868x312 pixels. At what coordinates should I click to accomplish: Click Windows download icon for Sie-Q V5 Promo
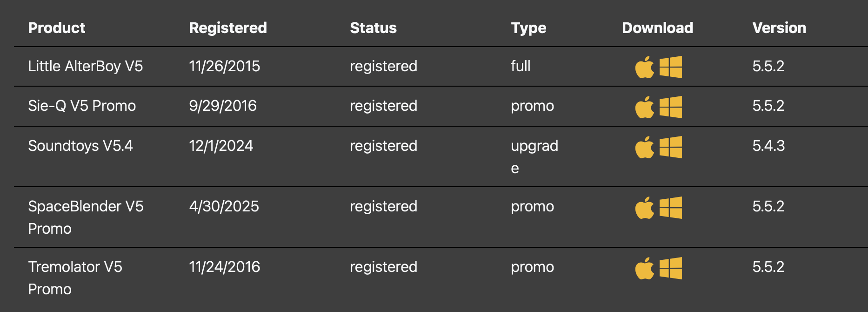pos(670,107)
